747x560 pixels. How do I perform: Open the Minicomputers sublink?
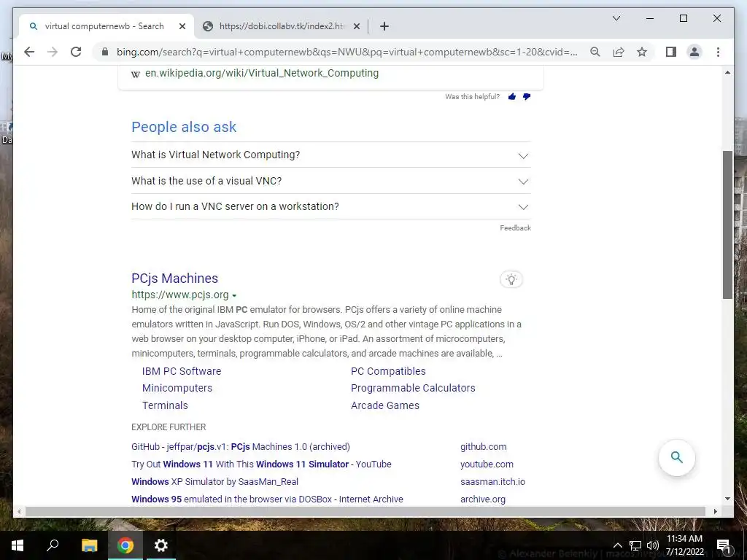click(177, 388)
